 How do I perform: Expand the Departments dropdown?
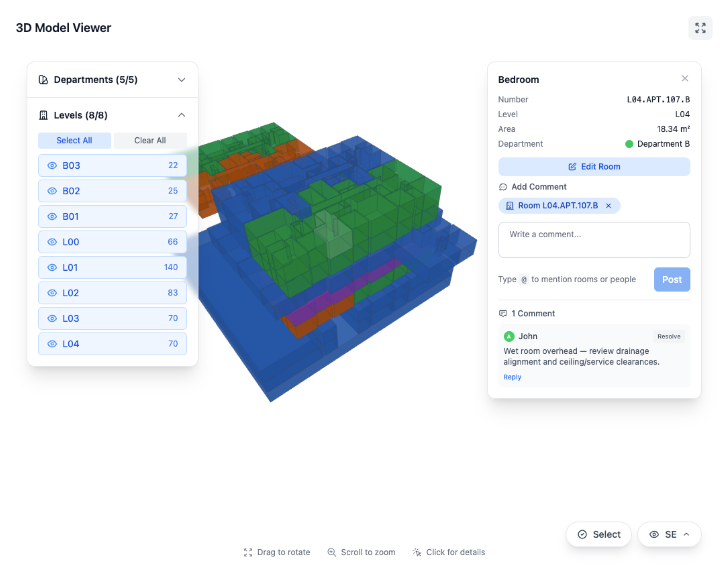pos(182,80)
